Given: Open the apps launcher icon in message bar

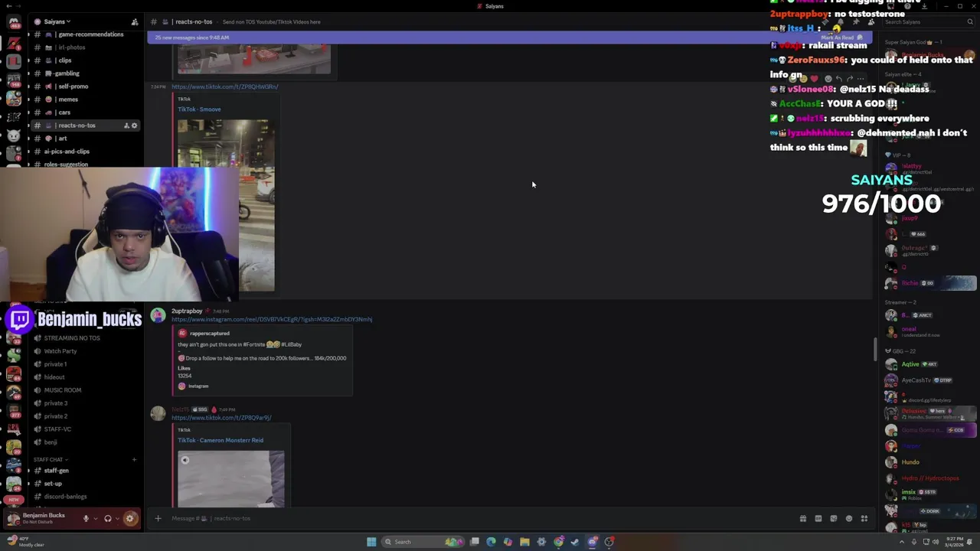Looking at the screenshot, I should pos(864,518).
